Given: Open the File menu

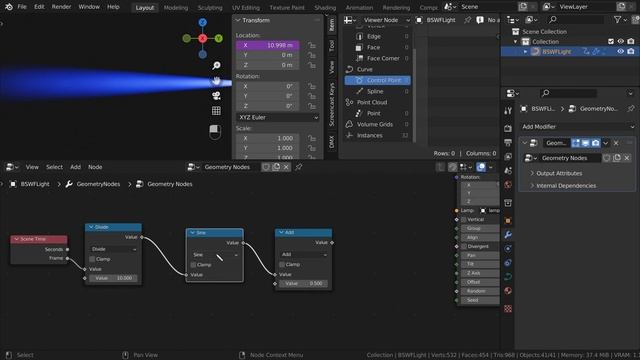Looking at the screenshot, I should pyautogui.click(x=22, y=7).
